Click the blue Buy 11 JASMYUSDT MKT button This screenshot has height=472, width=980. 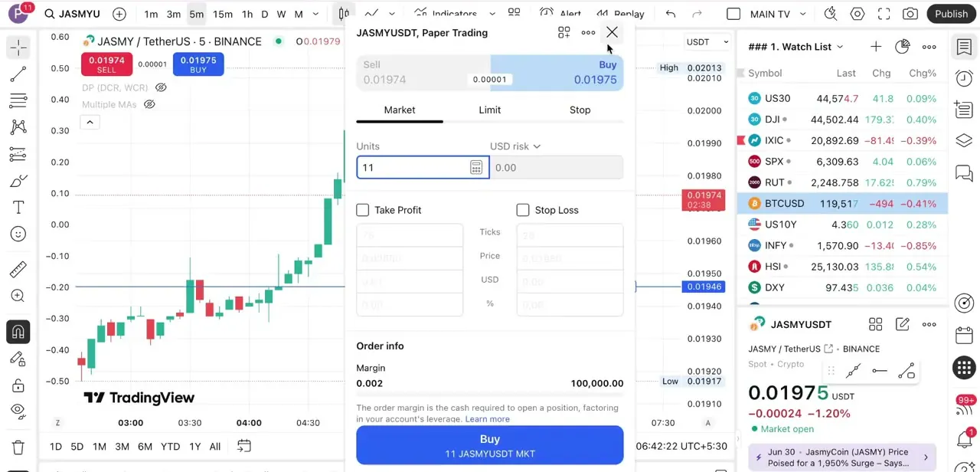click(x=490, y=446)
